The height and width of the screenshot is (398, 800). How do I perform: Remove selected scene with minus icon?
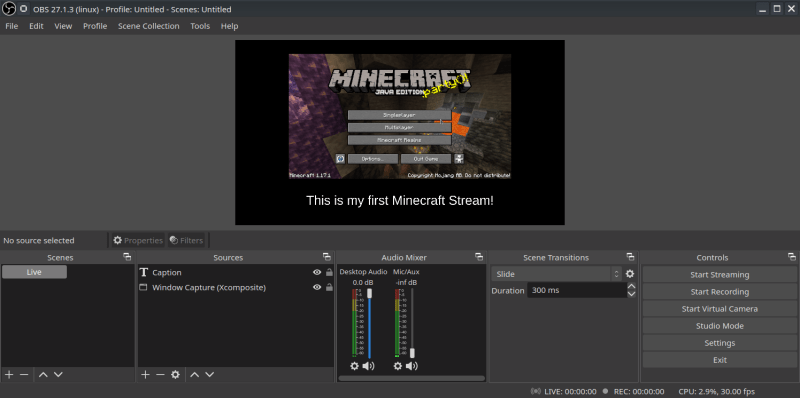coord(24,375)
